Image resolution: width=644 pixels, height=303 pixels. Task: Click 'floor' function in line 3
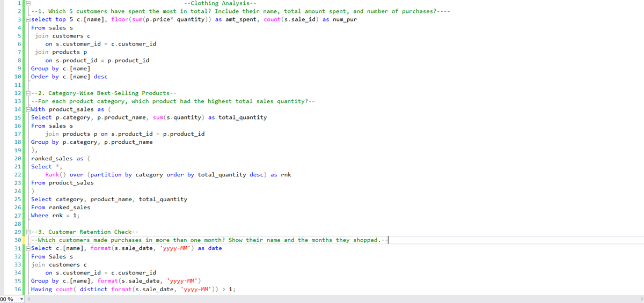(x=120, y=19)
